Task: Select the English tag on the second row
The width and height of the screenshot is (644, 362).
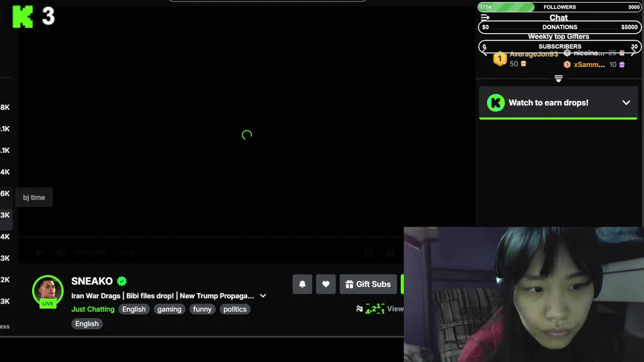Action: pos(87,324)
